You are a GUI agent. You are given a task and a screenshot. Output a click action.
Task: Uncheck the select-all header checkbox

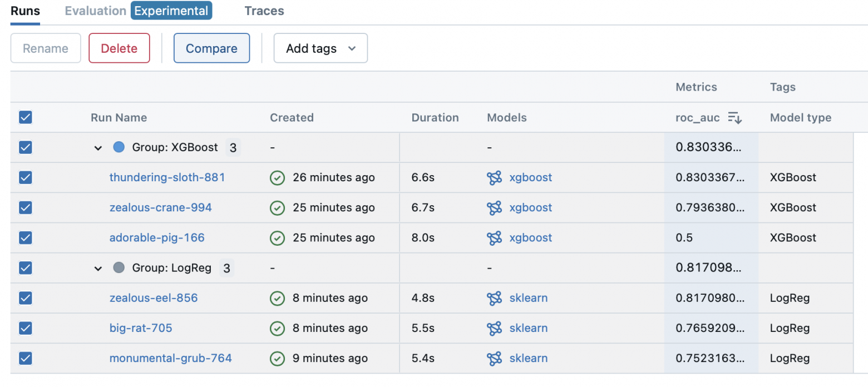(26, 117)
